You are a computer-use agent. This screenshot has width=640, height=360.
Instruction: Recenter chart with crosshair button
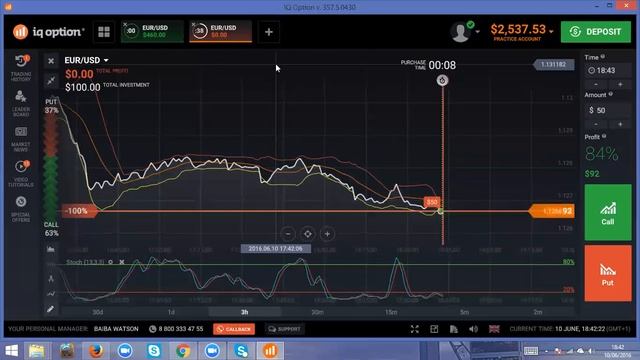(308, 234)
